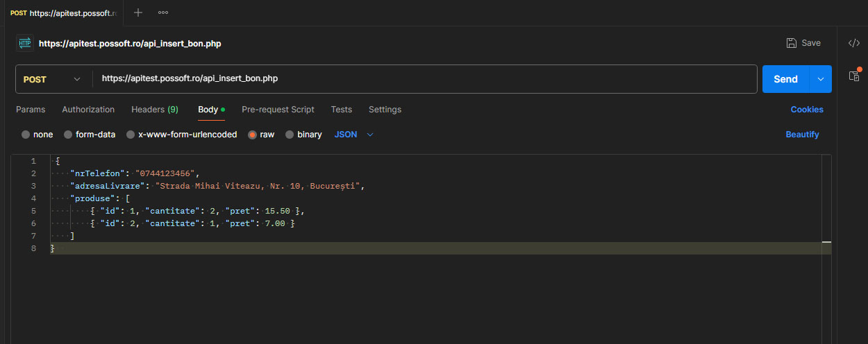Switch to the Headers (9) tab
Image resolution: width=868 pixels, height=344 pixels.
(155, 110)
